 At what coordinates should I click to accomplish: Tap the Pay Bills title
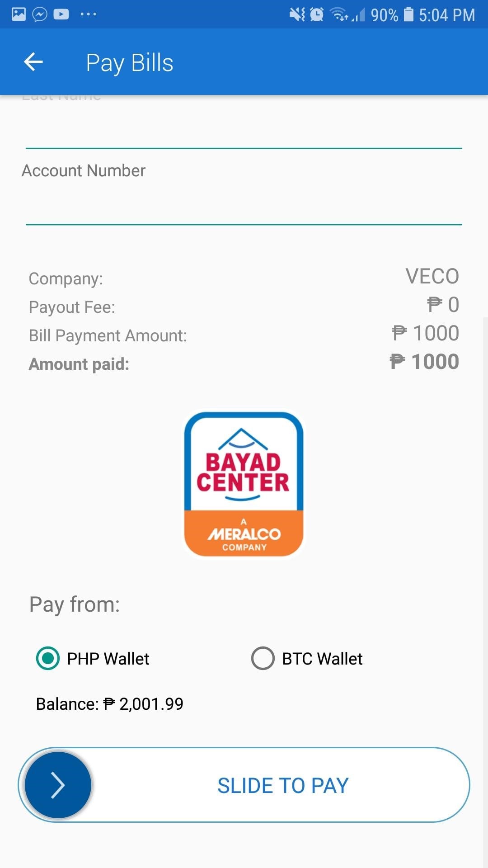(x=130, y=62)
